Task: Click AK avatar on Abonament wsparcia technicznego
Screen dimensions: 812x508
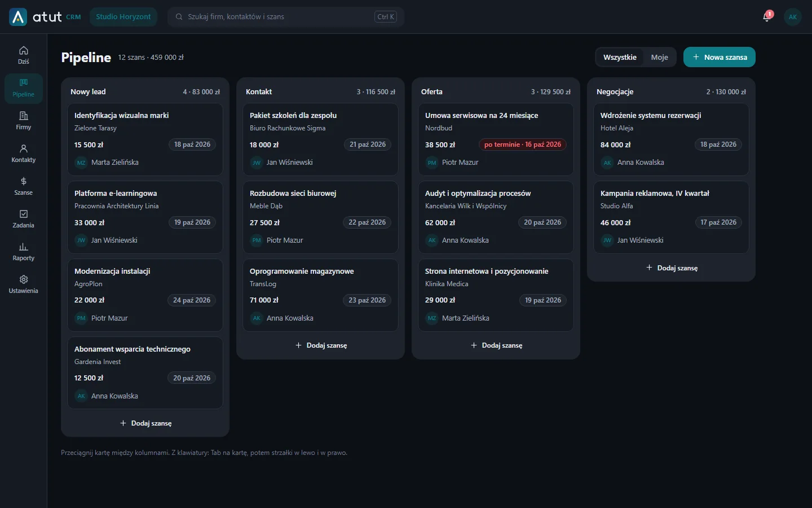Action: tap(81, 396)
